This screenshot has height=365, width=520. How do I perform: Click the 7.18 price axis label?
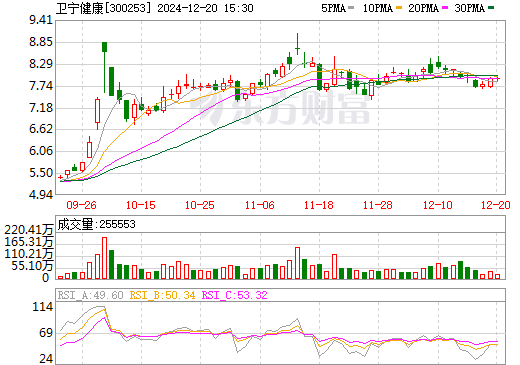[x=41, y=108]
